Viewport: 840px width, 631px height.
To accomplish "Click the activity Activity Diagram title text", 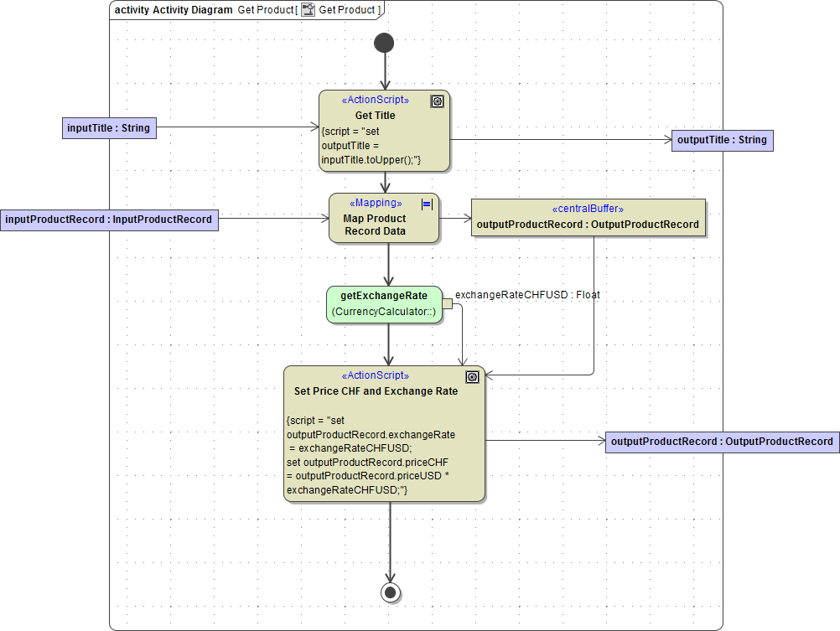I will tap(176, 10).
